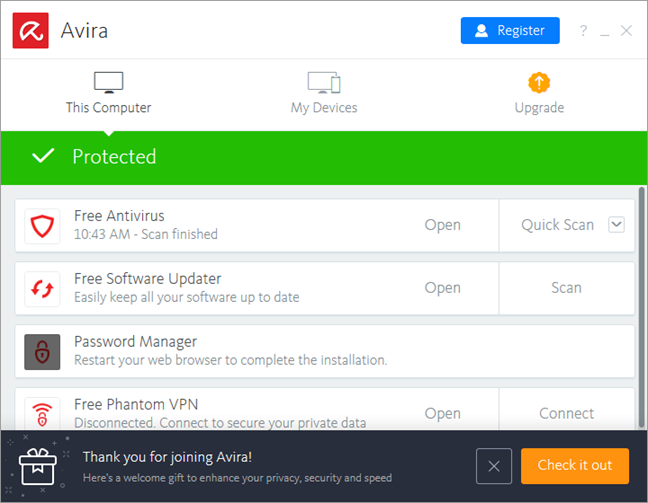The height and width of the screenshot is (503, 648).
Task: Click 'Restart your web browser' message text
Action: pos(231,360)
